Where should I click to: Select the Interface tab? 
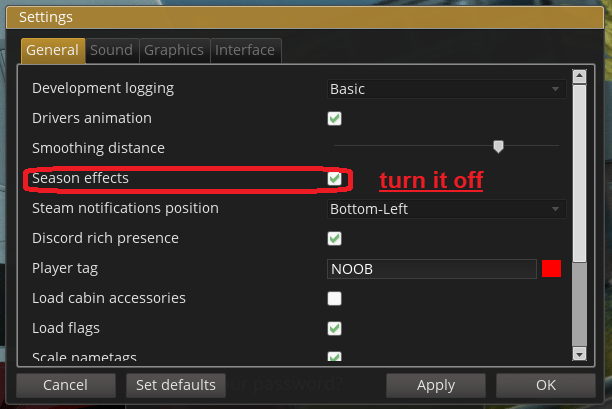tap(246, 50)
